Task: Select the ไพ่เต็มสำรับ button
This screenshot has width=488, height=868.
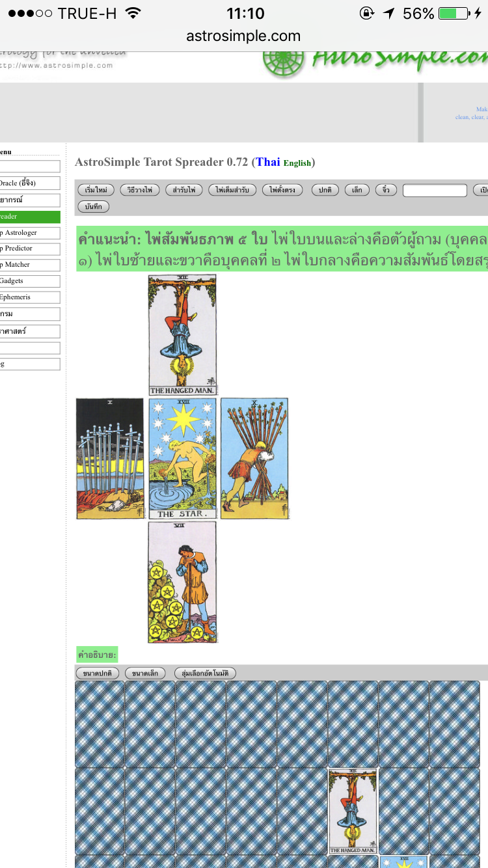Action: [x=232, y=190]
